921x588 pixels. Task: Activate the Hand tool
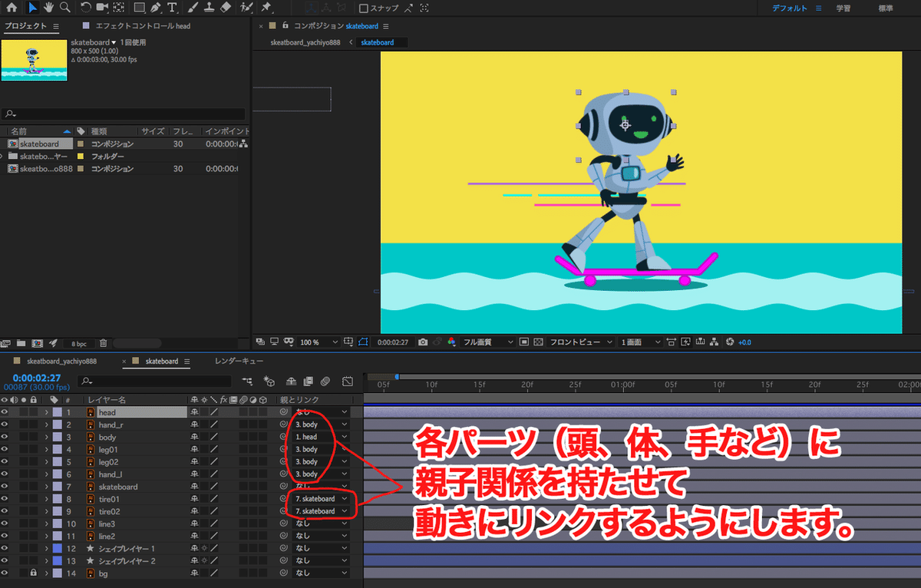click(x=49, y=9)
